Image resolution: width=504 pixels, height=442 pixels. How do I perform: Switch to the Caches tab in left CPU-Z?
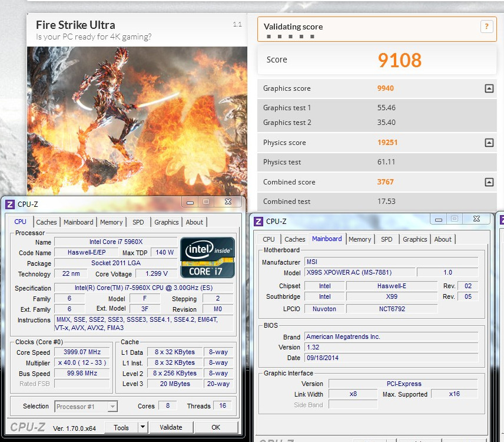pos(47,222)
